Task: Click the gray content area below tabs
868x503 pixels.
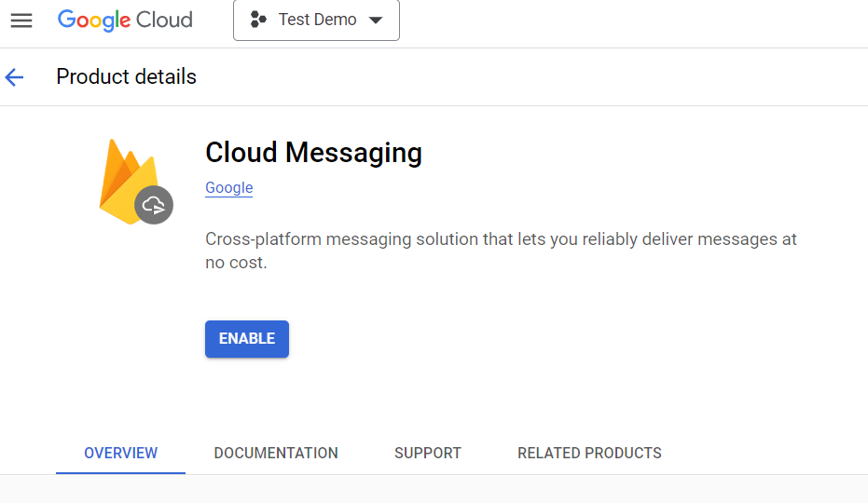Action: click(434, 489)
